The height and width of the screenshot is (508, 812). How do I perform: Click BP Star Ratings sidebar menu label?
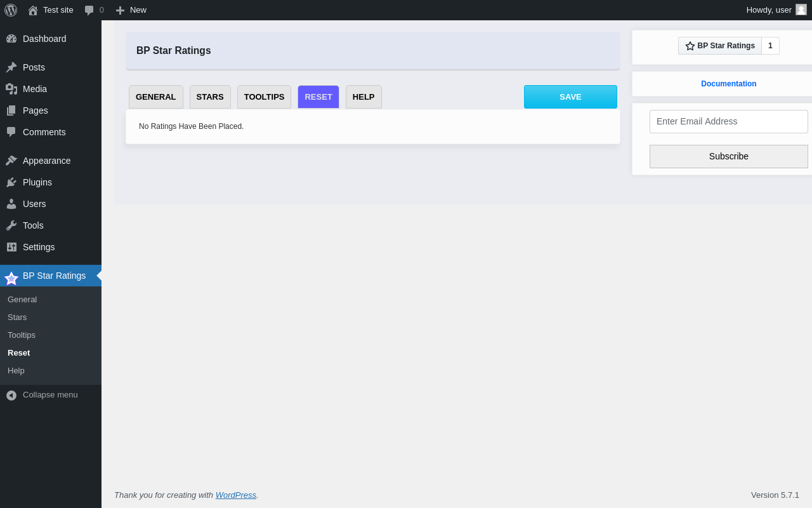coord(54,276)
